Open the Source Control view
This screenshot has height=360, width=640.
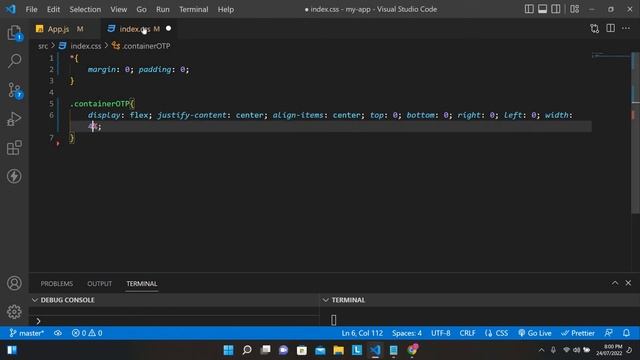[15, 90]
